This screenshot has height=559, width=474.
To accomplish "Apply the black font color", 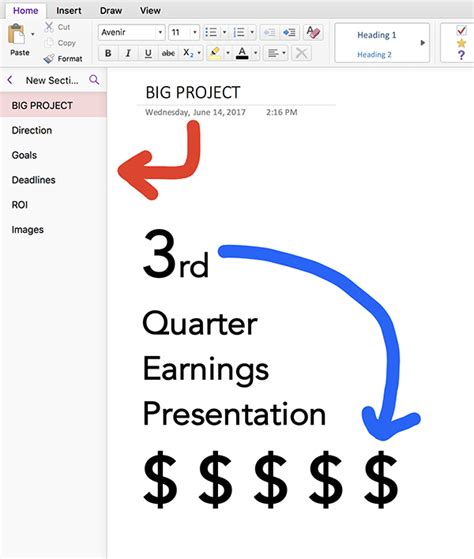I will pyautogui.click(x=242, y=53).
